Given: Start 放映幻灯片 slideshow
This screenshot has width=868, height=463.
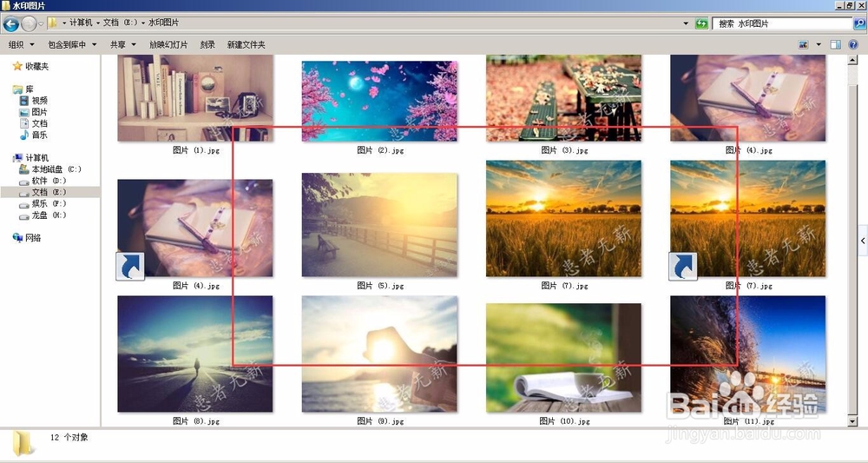Looking at the screenshot, I should pyautogui.click(x=168, y=45).
